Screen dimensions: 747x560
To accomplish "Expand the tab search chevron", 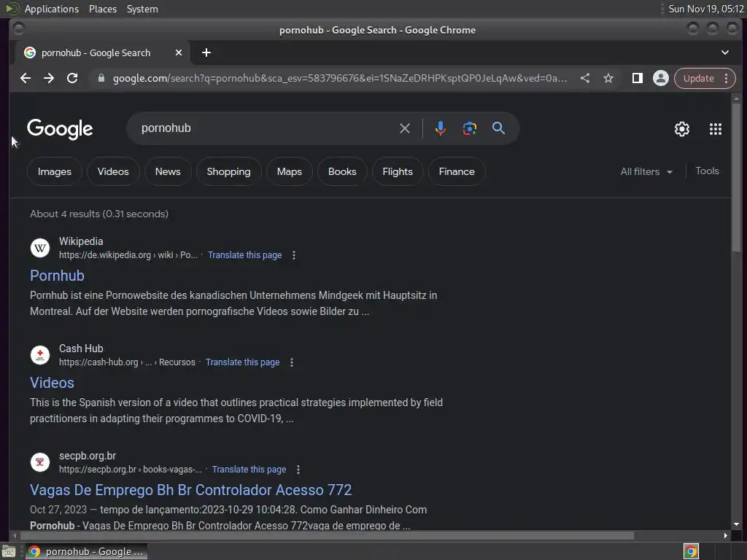I will [724, 52].
